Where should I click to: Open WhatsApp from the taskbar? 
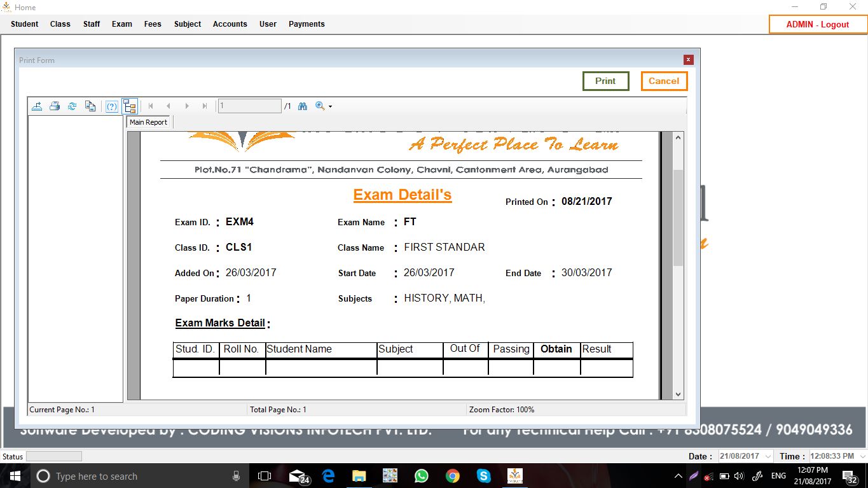tap(421, 476)
